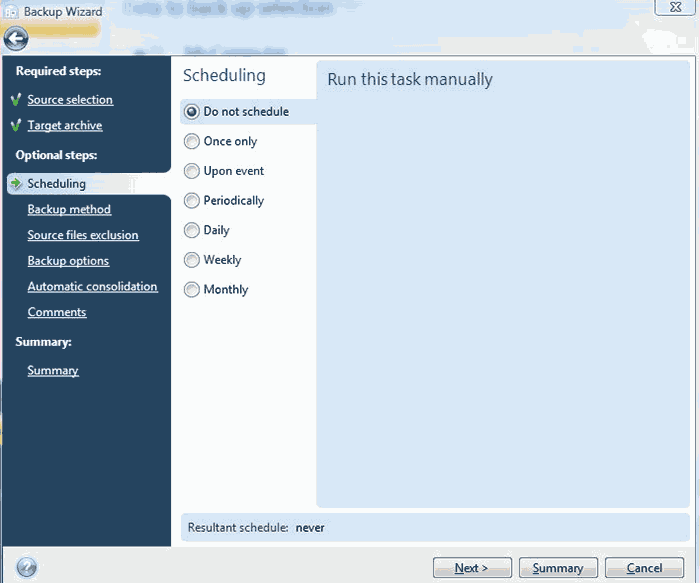This screenshot has height=583, width=700.
Task: Click the Backup Wizard title bar icon
Action: pyautogui.click(x=10, y=12)
